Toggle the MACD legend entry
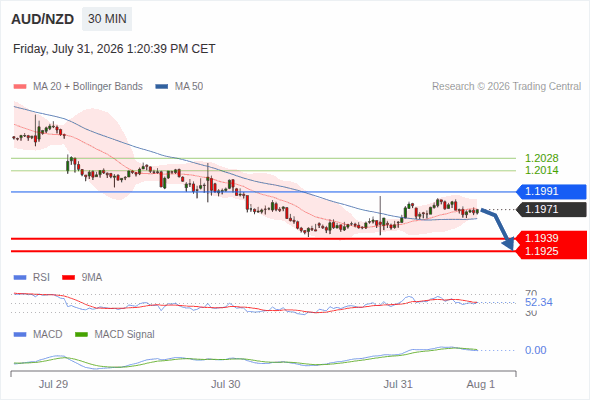Image resolution: width=590 pixels, height=400 pixels. tap(38, 335)
